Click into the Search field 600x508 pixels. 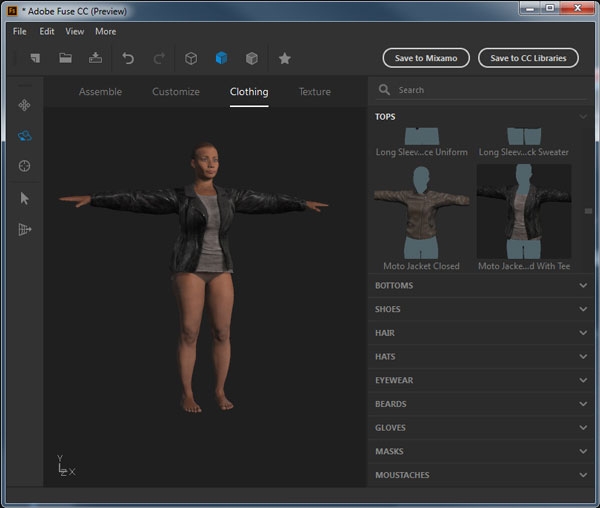[x=482, y=90]
